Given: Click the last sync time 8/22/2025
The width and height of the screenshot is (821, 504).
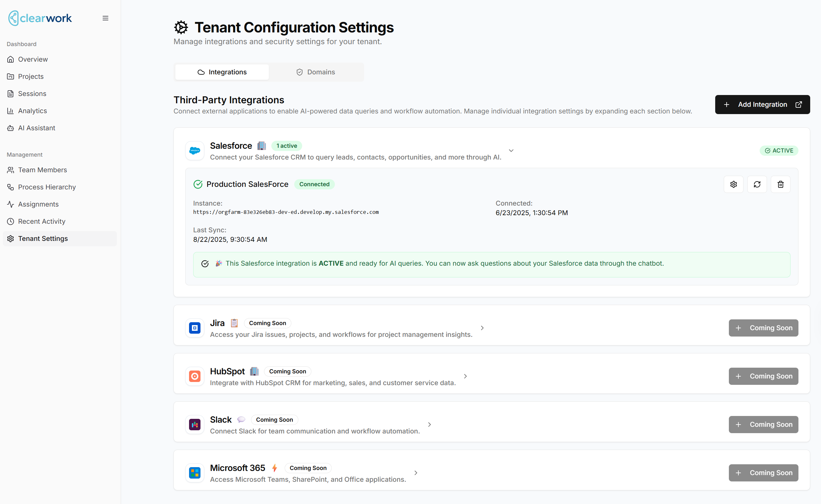Looking at the screenshot, I should (x=230, y=239).
